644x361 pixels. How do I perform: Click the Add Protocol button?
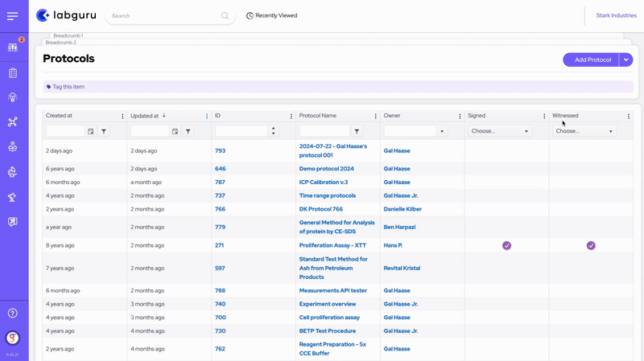click(x=591, y=59)
